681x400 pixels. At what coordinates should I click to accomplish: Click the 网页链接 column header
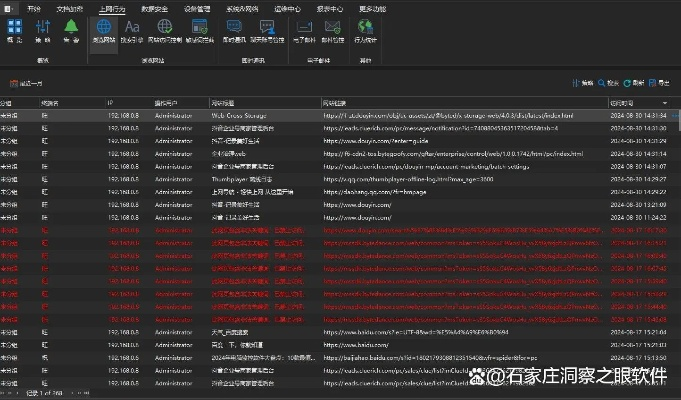click(464, 103)
